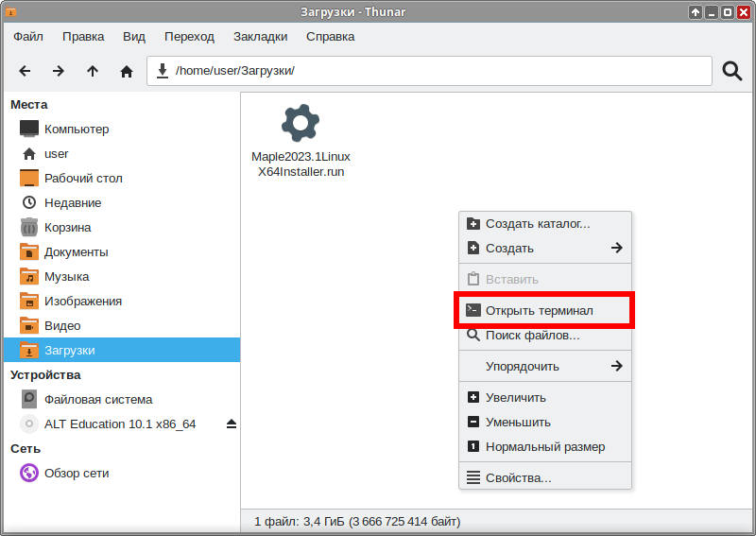Select the Музыка sidebar entry
Viewport: 756px width, 536px height.
point(122,276)
